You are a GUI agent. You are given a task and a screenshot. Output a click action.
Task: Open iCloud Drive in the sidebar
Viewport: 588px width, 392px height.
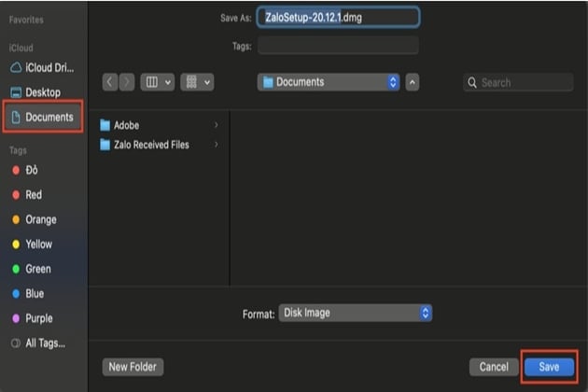tap(42, 67)
